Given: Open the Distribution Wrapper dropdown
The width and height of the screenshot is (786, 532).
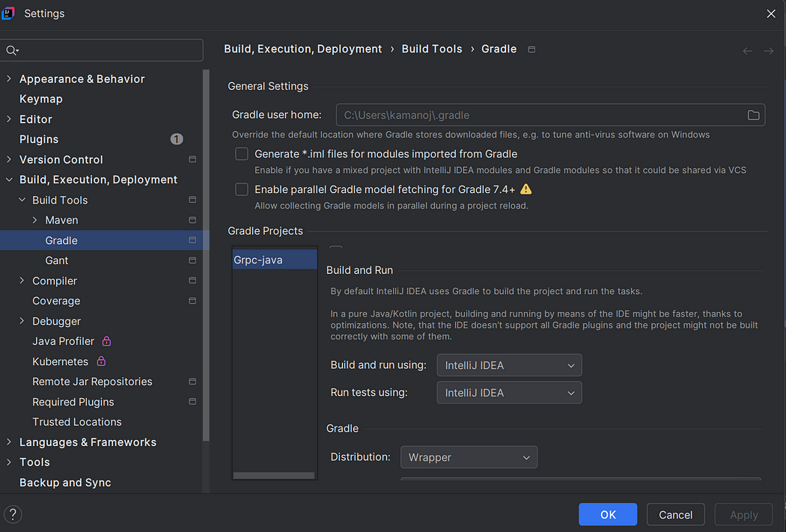Looking at the screenshot, I should 469,457.
